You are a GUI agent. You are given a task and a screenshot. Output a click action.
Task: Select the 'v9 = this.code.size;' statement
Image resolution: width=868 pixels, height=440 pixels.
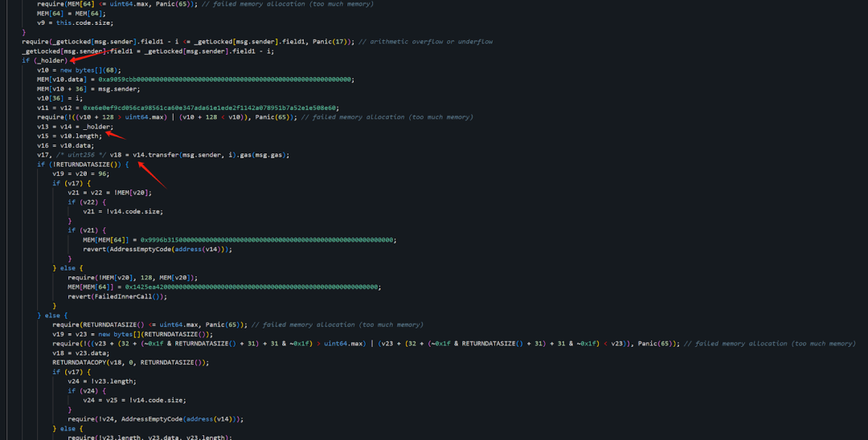point(75,22)
